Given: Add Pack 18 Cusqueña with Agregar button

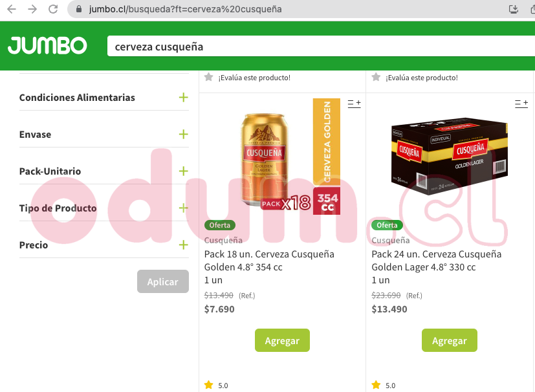Looking at the screenshot, I should pos(282,340).
